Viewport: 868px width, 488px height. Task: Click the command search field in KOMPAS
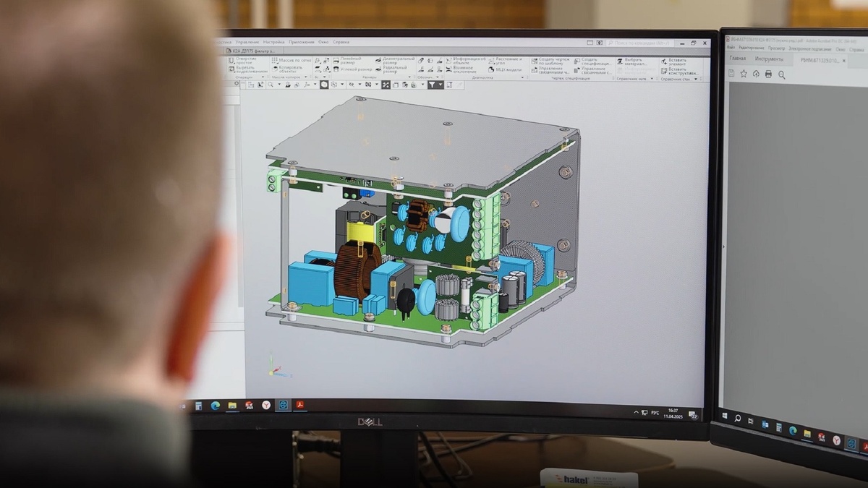point(640,43)
